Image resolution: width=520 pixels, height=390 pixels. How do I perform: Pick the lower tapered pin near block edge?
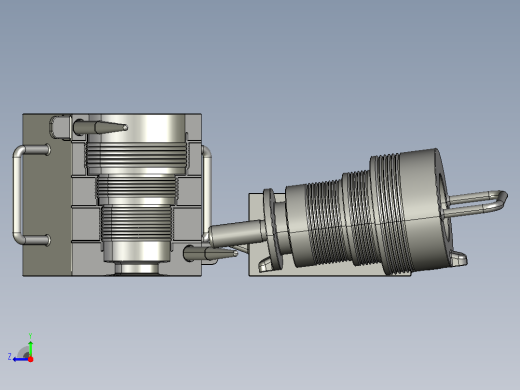point(211,253)
